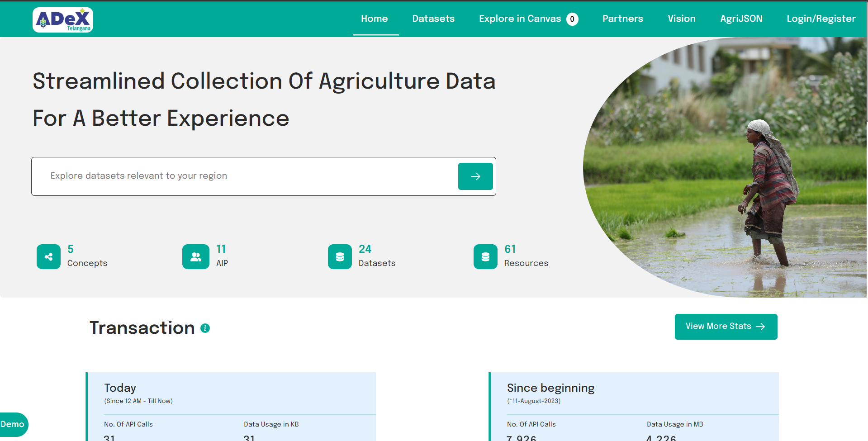Submit search with the arrow button

click(x=475, y=176)
